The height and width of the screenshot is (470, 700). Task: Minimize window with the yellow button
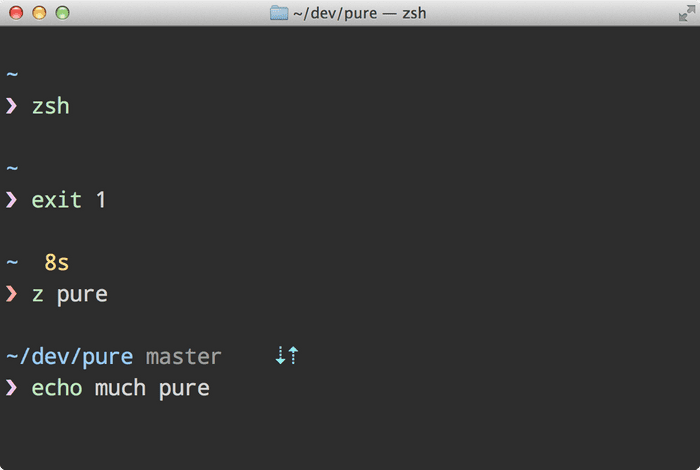point(39,13)
